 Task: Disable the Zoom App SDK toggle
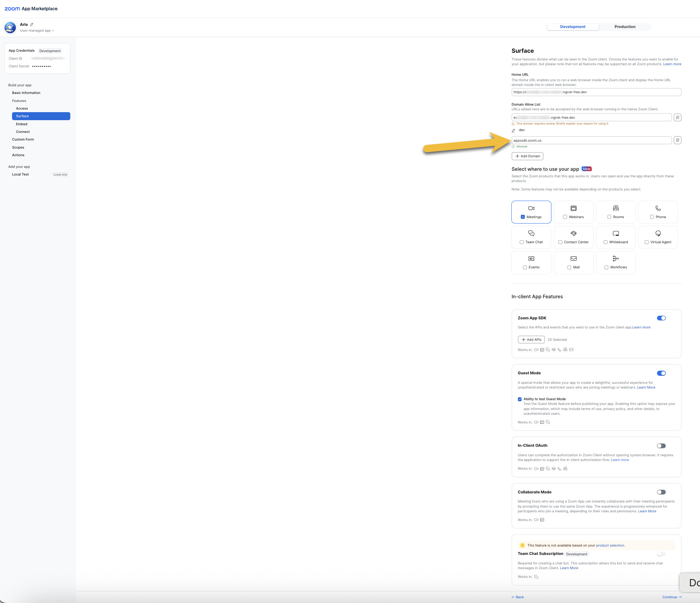(x=661, y=318)
